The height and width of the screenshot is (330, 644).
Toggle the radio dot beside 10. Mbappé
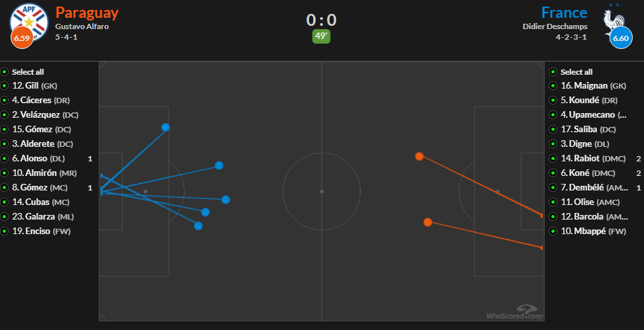click(553, 231)
